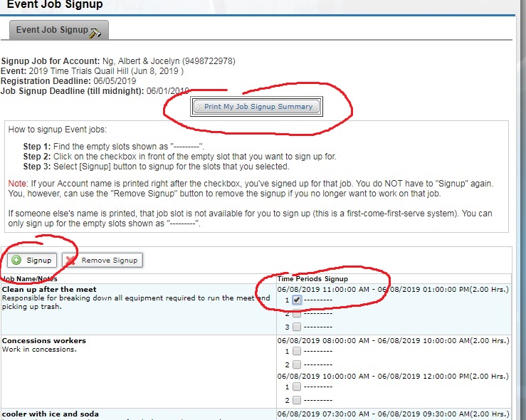
Task: Check slot 2 of Concessions 10:00 AM shift
Action: (297, 401)
